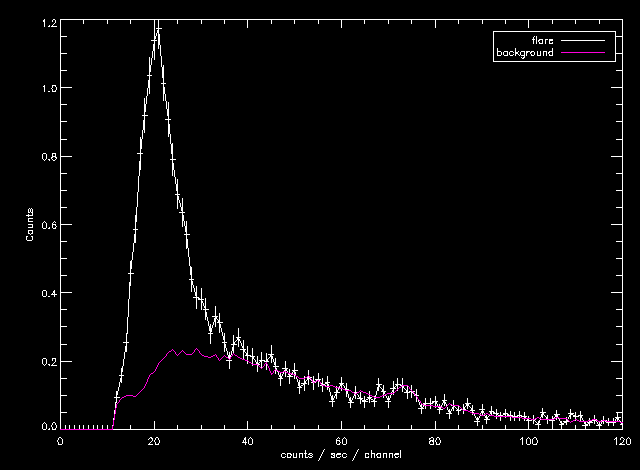
Task: Click the 'background' legend label
Action: tap(525, 53)
